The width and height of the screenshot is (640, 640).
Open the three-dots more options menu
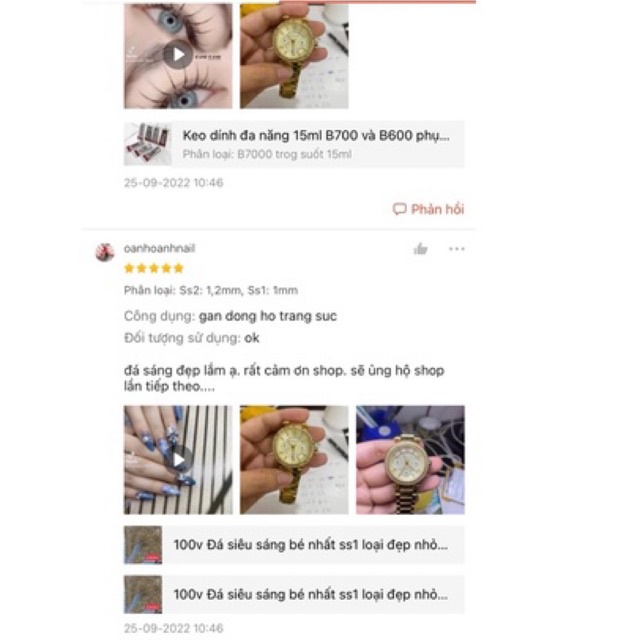click(456, 249)
